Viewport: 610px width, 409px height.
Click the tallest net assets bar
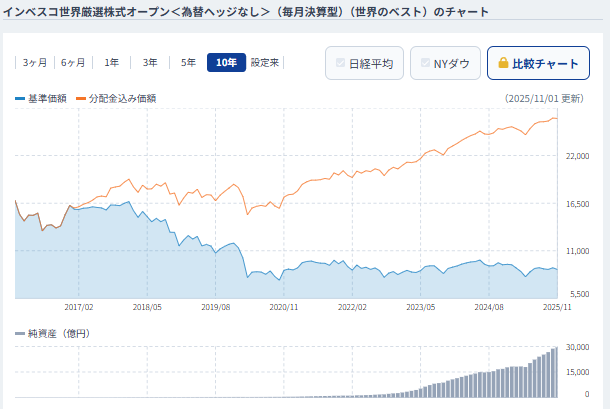point(555,372)
